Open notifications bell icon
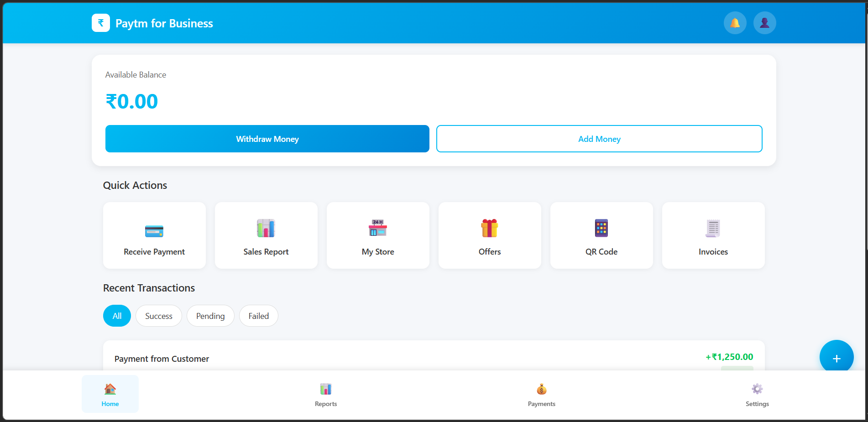The image size is (868, 422). 735,23
